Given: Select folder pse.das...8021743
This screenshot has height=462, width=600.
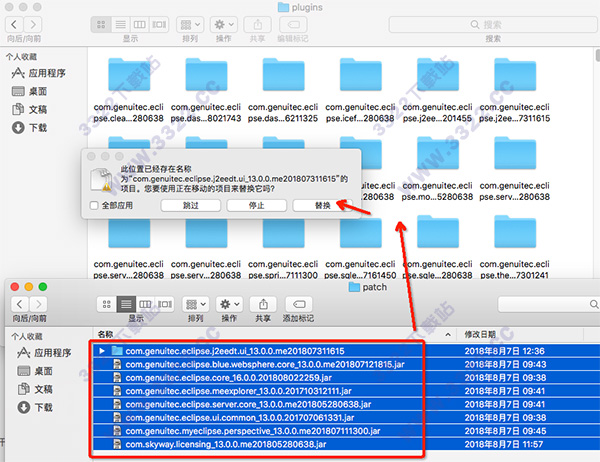Looking at the screenshot, I should coord(206,90).
